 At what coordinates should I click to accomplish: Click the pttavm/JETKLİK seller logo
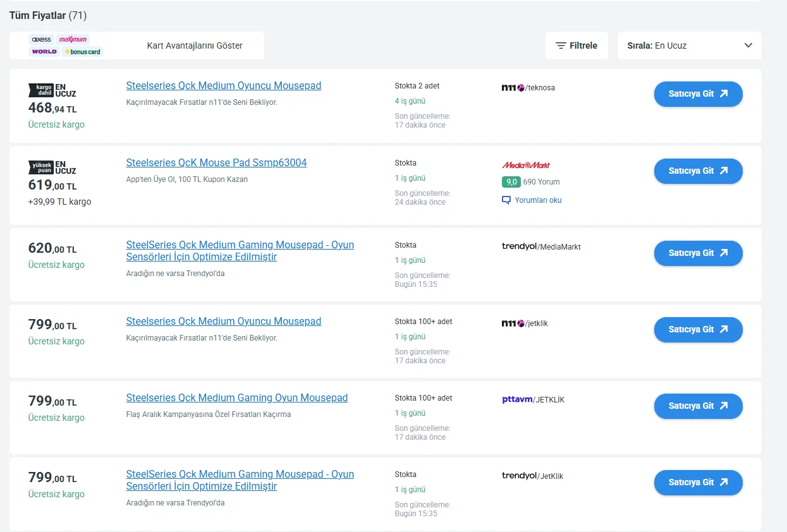coord(533,400)
